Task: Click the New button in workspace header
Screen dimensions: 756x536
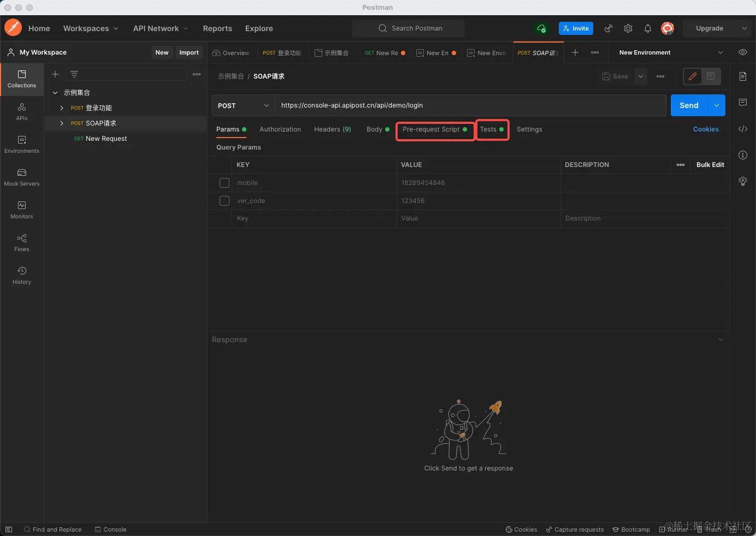Action: (x=162, y=52)
